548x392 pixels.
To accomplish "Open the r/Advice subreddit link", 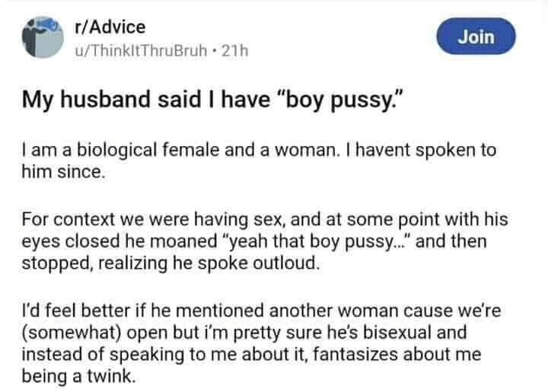I will tap(110, 27).
